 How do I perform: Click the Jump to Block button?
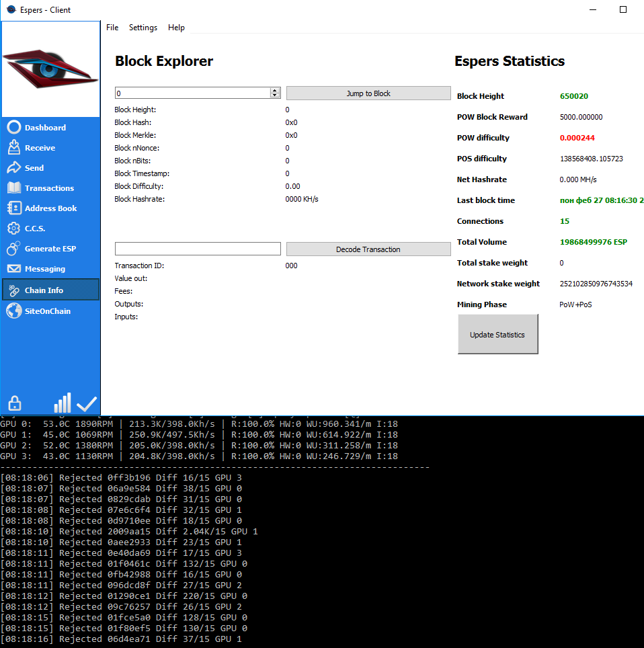(368, 93)
